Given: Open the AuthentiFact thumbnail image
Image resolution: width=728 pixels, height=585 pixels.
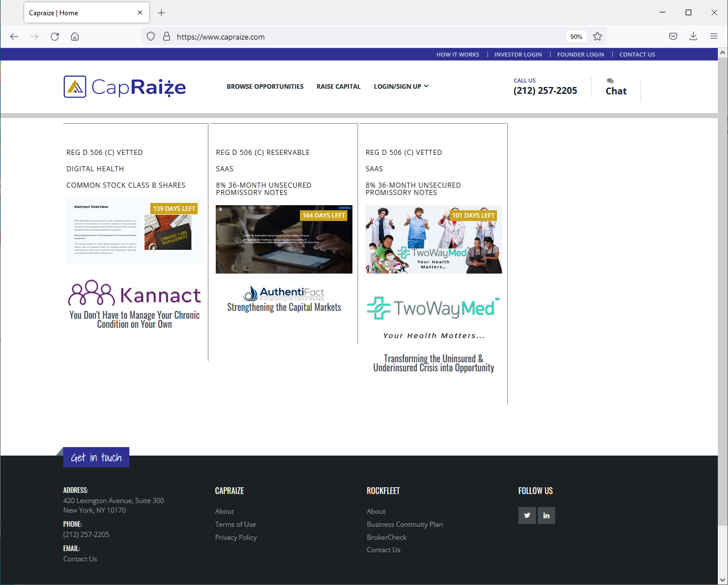Looking at the screenshot, I should [x=284, y=239].
